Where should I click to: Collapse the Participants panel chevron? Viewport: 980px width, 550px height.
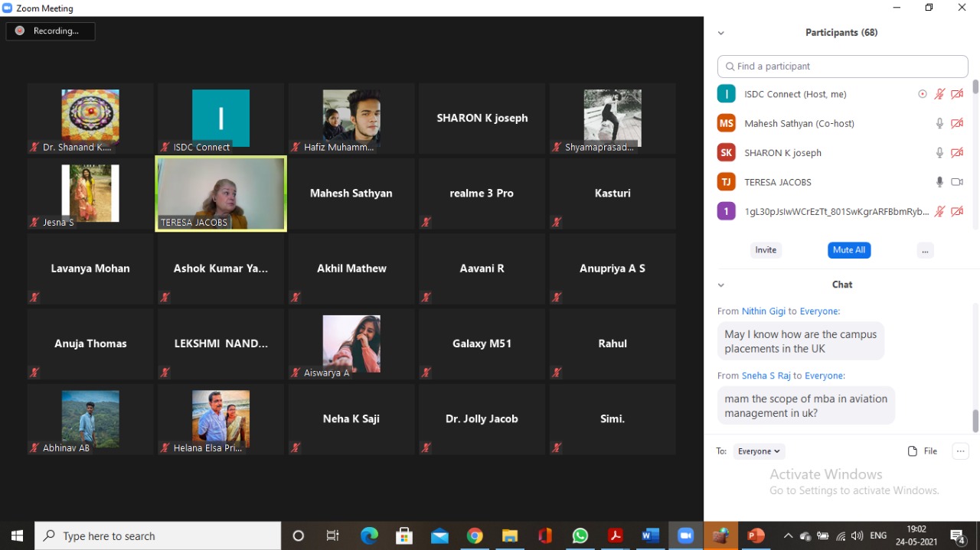coord(720,33)
